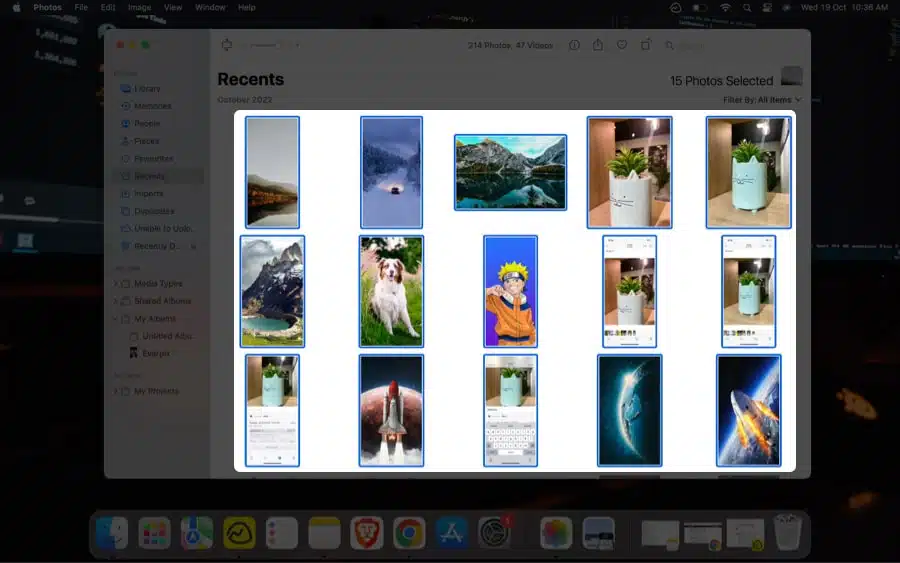The width and height of the screenshot is (900, 563).
Task: Click the lock icon beside Recently Deleted
Action: click(x=194, y=247)
